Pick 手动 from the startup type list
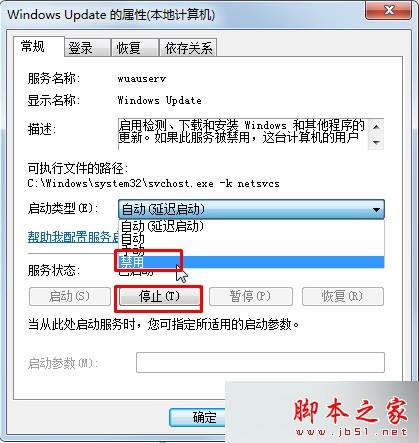Image resolution: width=419 pixels, height=443 pixels. (251, 250)
